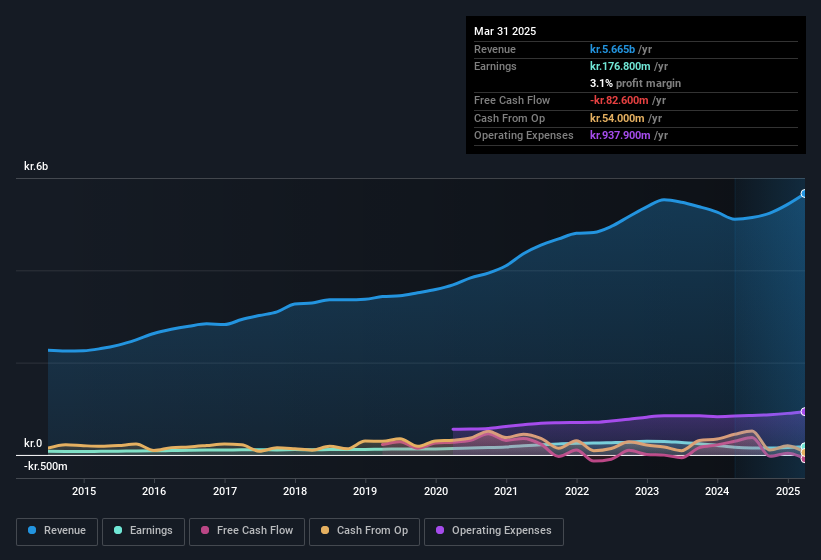Click the Cash From Op label in tooltip

pos(509,118)
